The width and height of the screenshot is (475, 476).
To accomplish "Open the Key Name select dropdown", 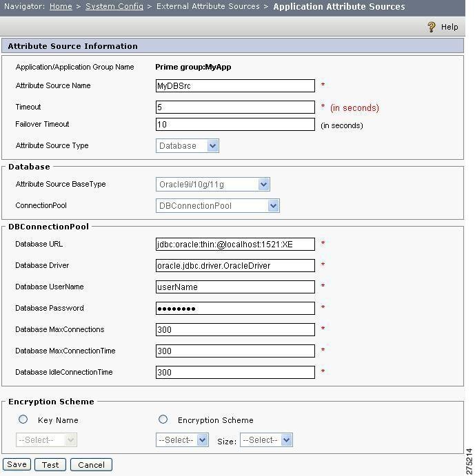I will tap(46, 440).
